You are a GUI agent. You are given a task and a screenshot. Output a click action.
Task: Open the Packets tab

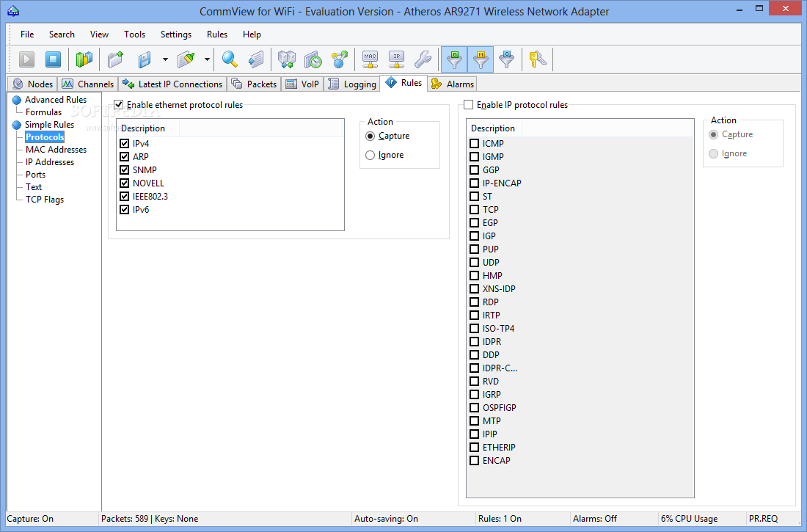[255, 84]
